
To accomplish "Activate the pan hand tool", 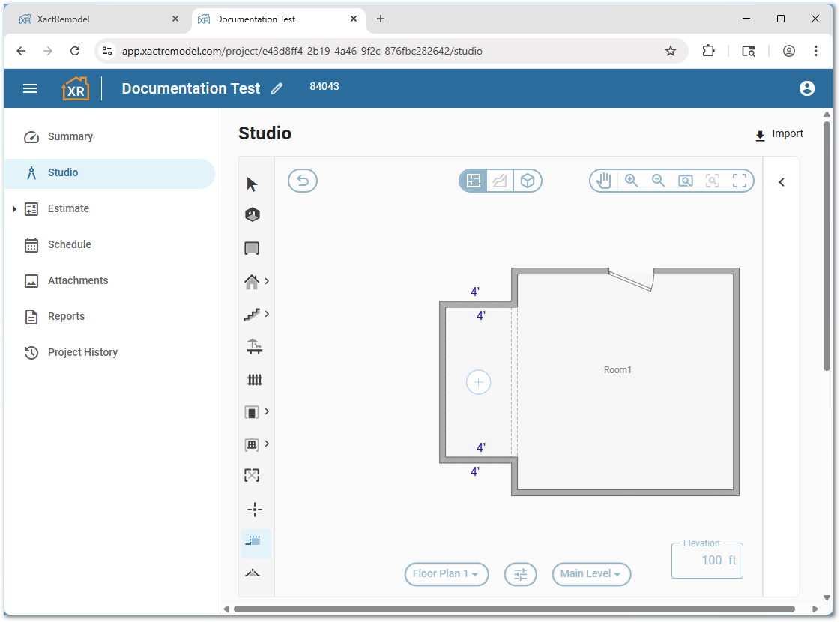I will pos(604,181).
